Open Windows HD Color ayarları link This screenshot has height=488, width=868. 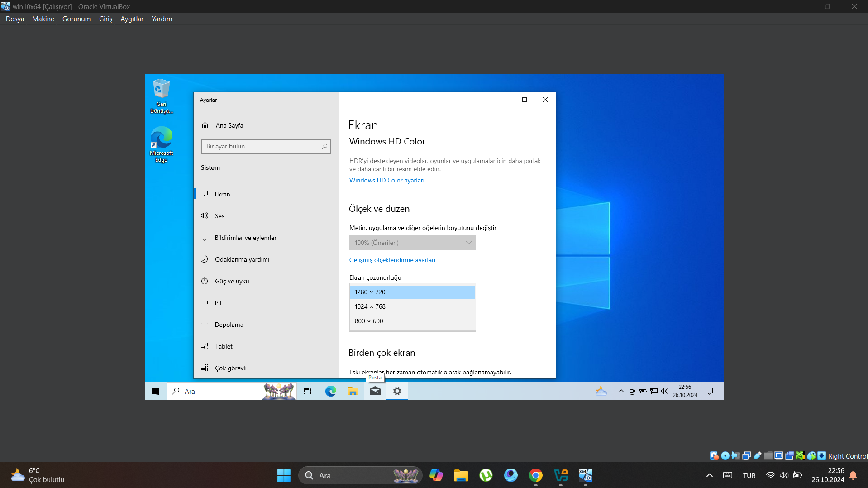pos(386,180)
